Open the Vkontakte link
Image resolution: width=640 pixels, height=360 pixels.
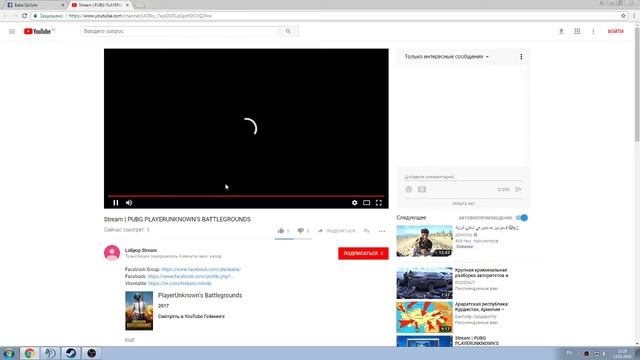pyautogui.click(x=180, y=283)
